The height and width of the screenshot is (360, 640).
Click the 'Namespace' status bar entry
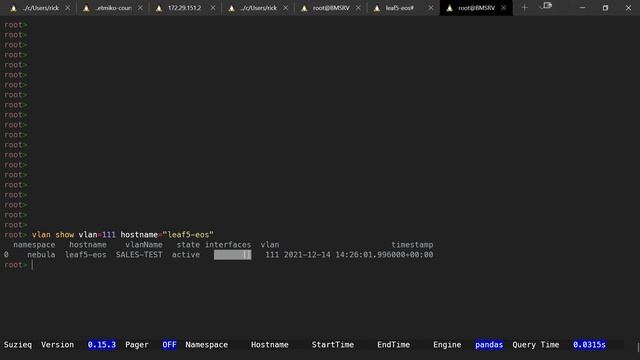(x=207, y=345)
